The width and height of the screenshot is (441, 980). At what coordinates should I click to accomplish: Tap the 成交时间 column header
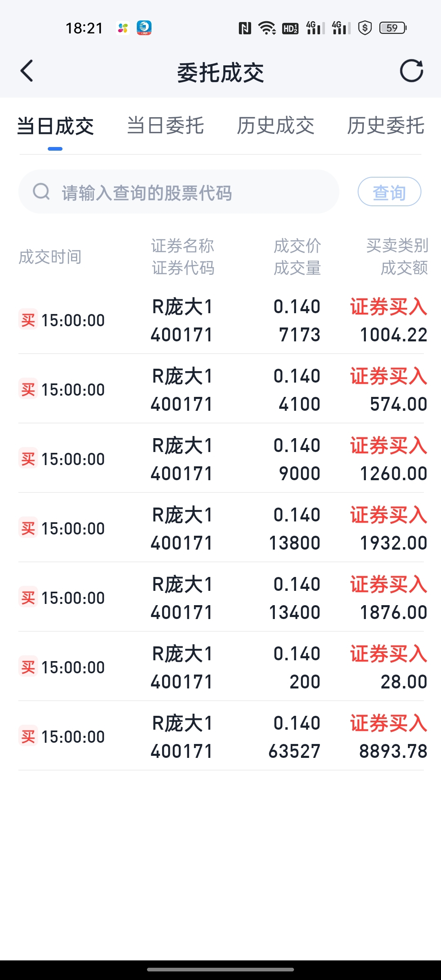(50, 257)
